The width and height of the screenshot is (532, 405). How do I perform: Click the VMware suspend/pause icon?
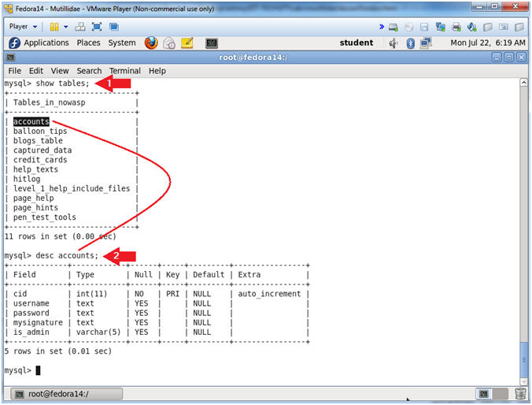click(54, 27)
